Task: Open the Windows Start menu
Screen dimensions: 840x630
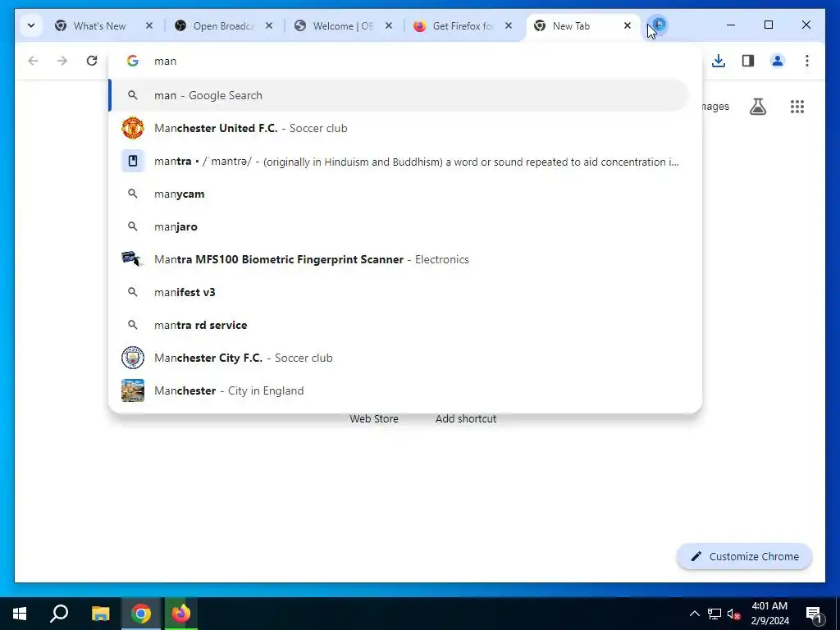Action: click(x=20, y=614)
